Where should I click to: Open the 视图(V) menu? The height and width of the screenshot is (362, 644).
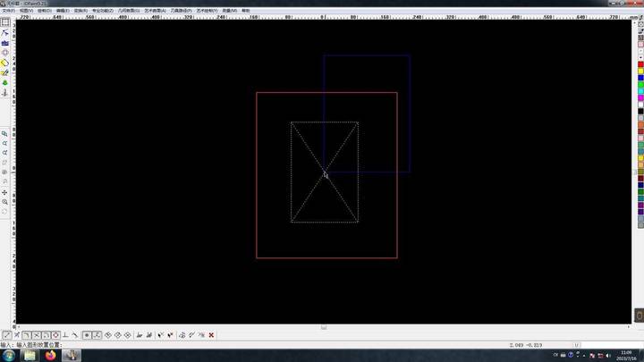(x=26, y=11)
